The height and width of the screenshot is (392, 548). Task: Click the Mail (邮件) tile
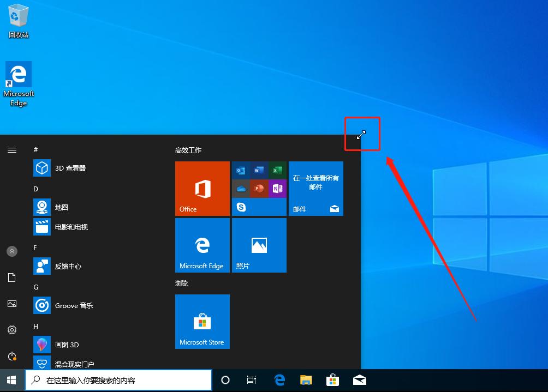click(315, 188)
